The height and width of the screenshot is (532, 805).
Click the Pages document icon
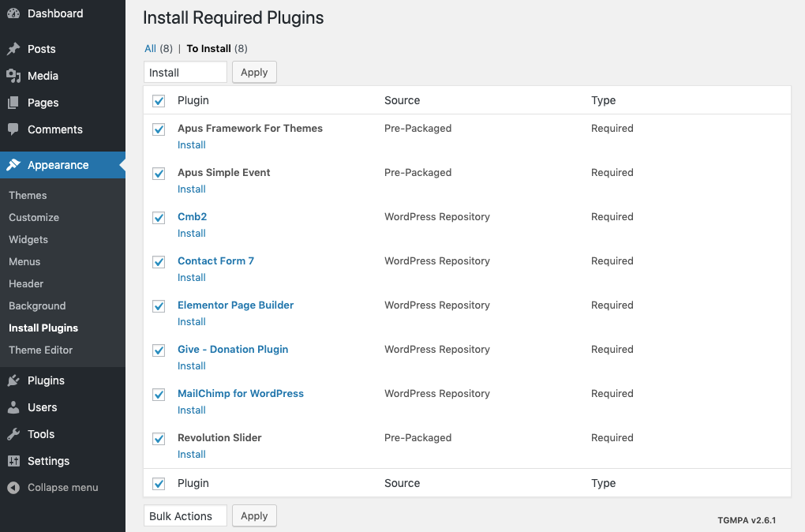[x=14, y=103]
